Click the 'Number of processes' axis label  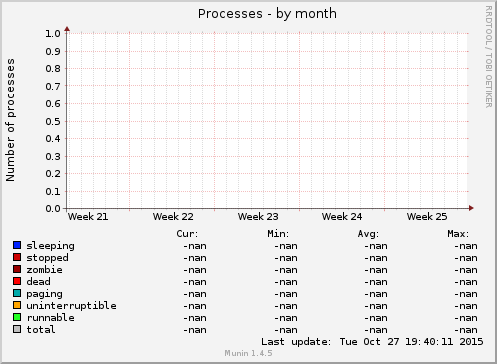click(10, 120)
